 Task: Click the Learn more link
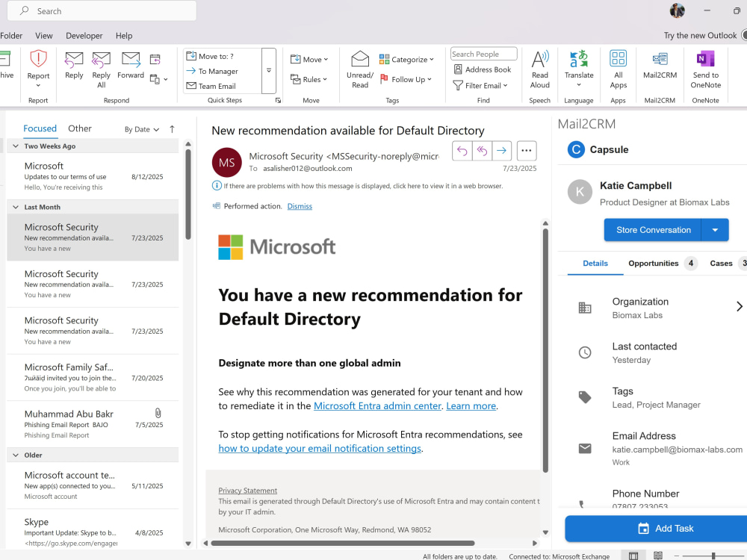coord(471,405)
